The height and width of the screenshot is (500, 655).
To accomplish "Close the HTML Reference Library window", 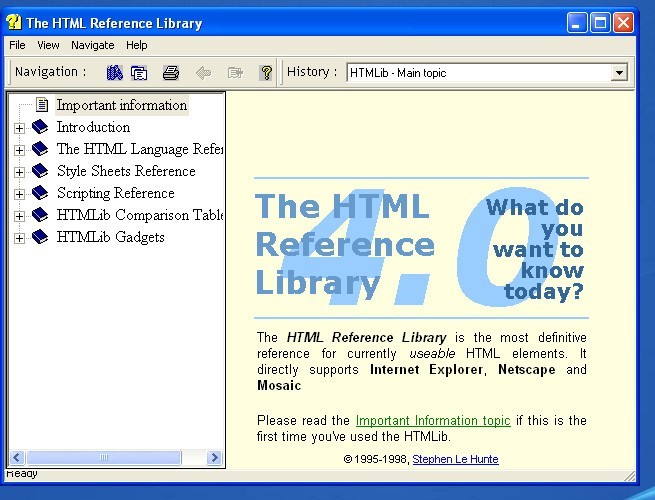I will pyautogui.click(x=623, y=22).
